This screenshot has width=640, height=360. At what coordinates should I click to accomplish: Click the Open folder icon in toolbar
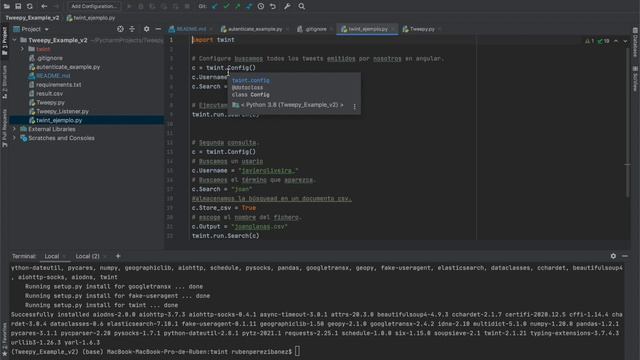pos(7,6)
